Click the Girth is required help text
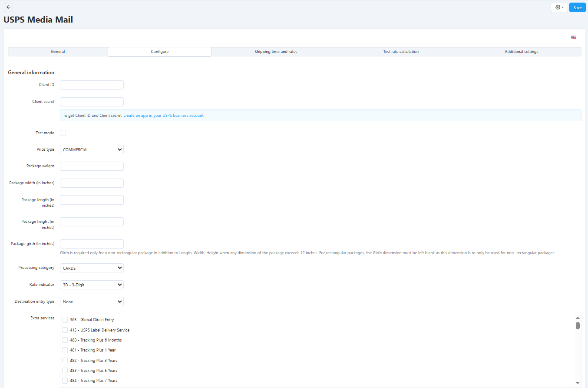The image size is (588, 388). pyautogui.click(x=308, y=253)
